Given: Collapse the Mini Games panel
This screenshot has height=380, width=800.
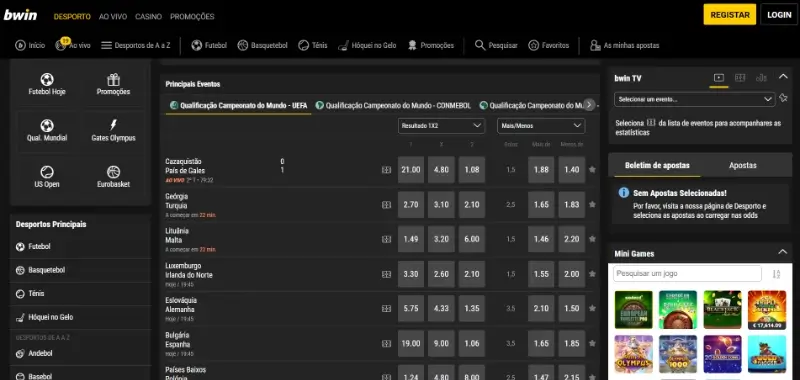Looking at the screenshot, I should [782, 252].
